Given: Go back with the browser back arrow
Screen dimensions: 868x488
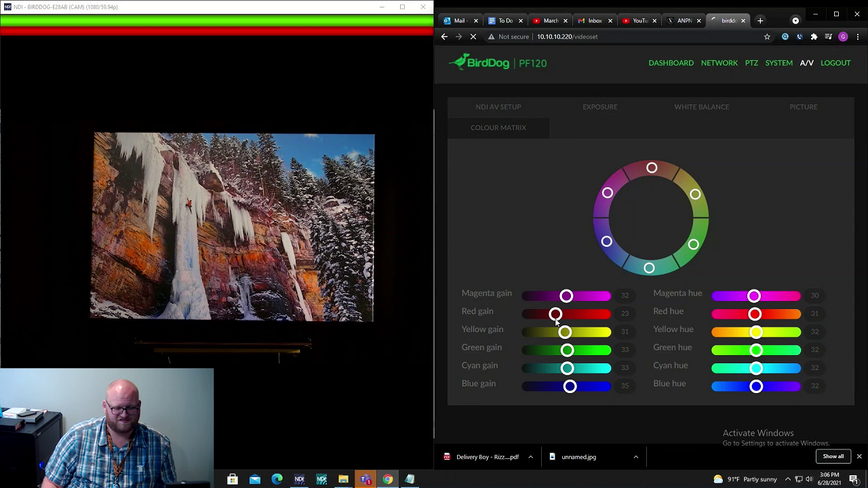Looking at the screenshot, I should pyautogui.click(x=444, y=37).
